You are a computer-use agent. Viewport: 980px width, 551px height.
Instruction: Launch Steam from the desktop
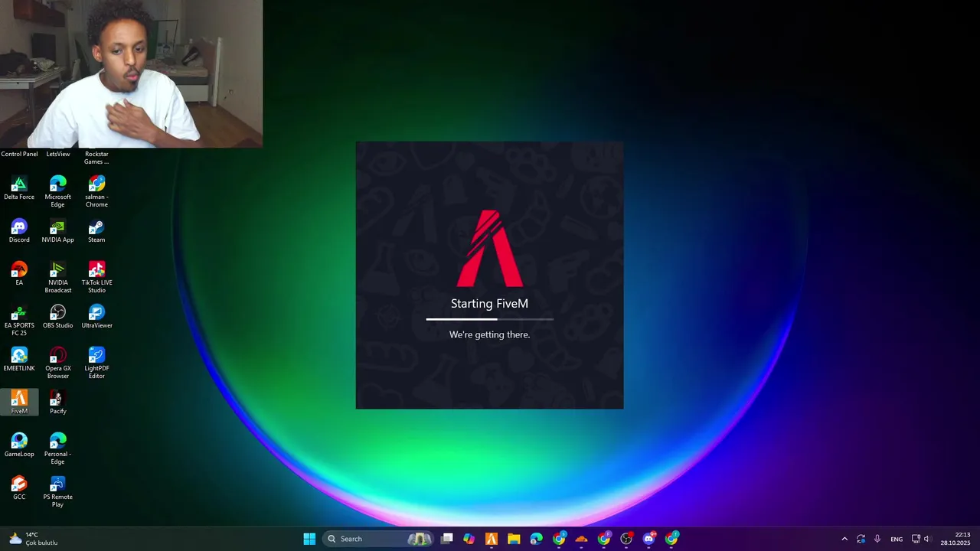tap(96, 231)
